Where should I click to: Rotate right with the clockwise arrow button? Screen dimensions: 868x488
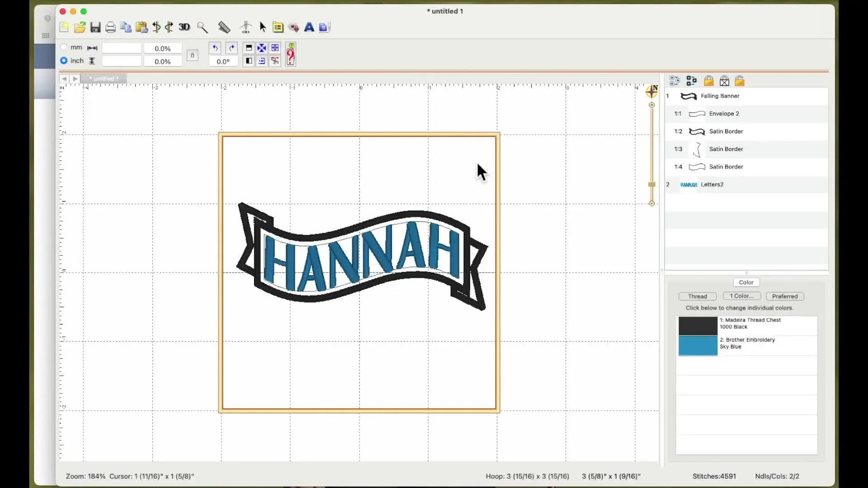click(x=232, y=48)
